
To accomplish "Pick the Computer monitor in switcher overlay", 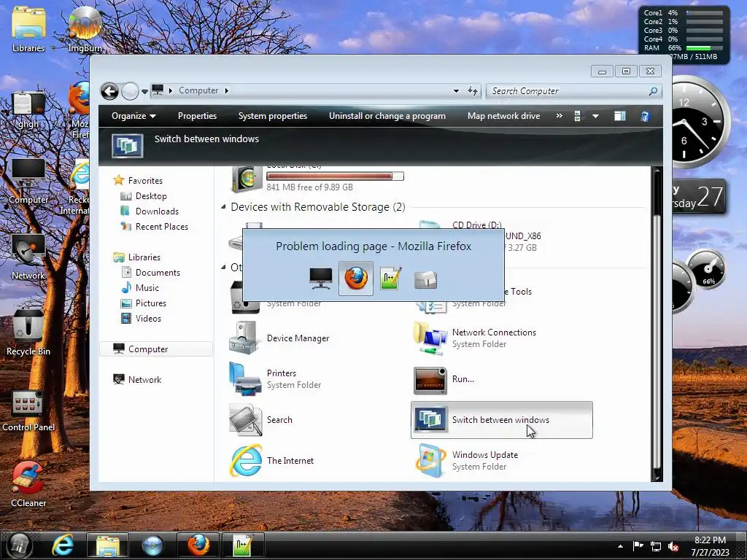I will point(321,279).
